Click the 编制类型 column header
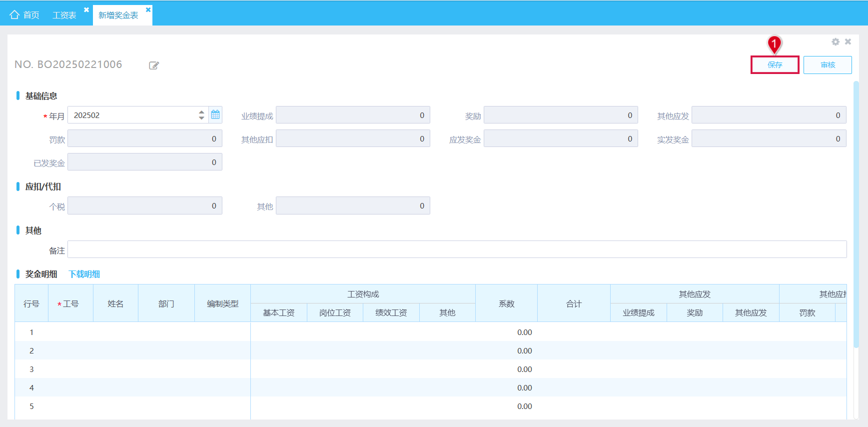Image resolution: width=868 pixels, height=427 pixels. click(x=223, y=303)
